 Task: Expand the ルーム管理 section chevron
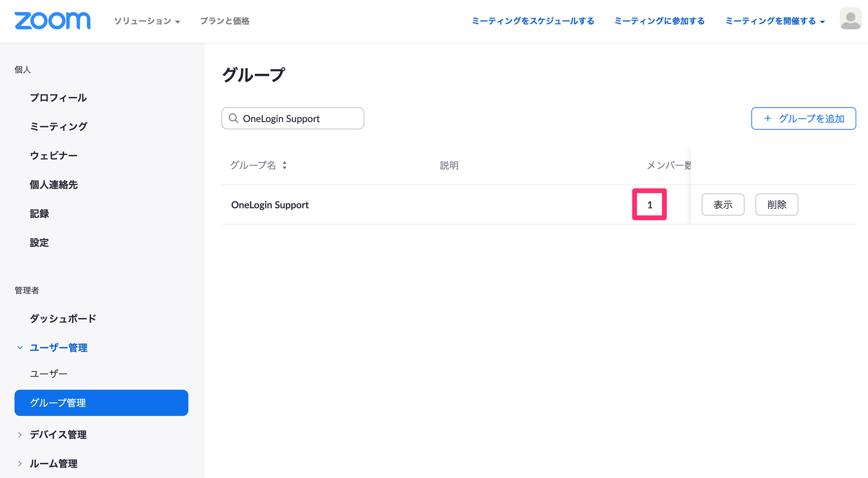point(20,464)
